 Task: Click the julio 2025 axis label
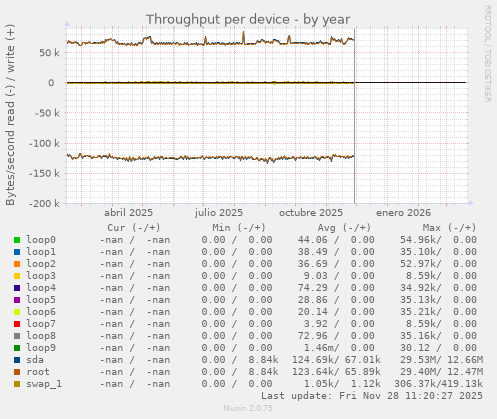(x=219, y=213)
